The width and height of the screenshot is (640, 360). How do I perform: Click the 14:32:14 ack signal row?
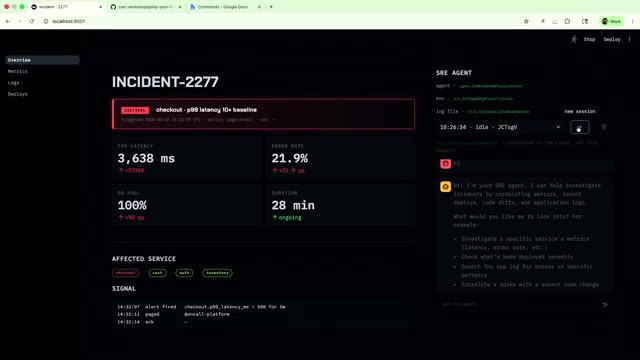pos(152,322)
